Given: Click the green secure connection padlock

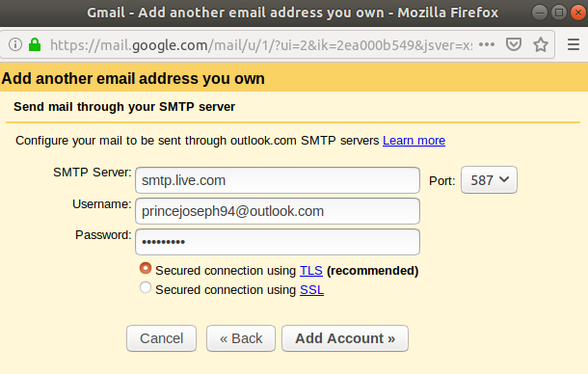Looking at the screenshot, I should pyautogui.click(x=35, y=44).
